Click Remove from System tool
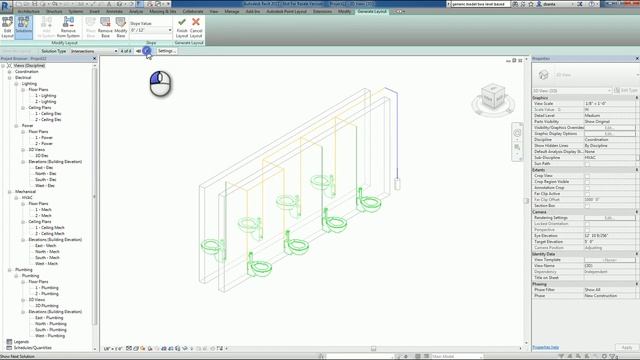 (68, 27)
